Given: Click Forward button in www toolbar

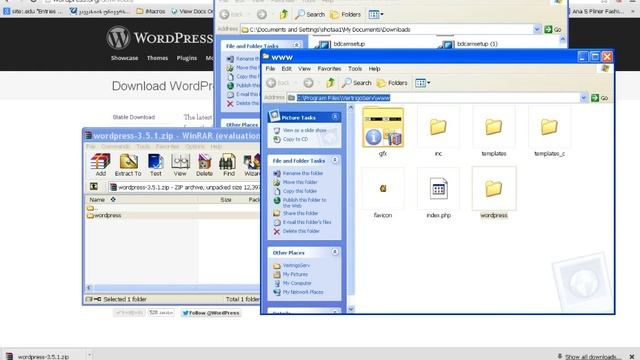Looking at the screenshot, I should (x=309, y=83).
